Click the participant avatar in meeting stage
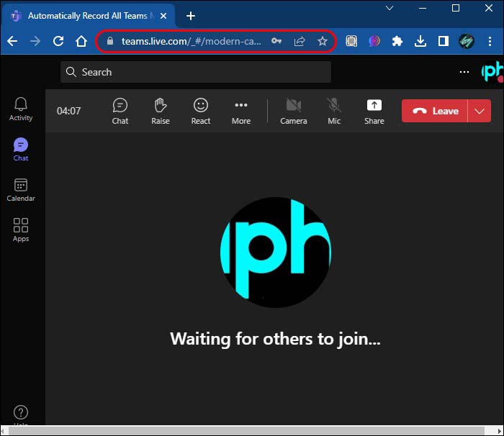Image resolution: width=504 pixels, height=436 pixels. (x=276, y=253)
